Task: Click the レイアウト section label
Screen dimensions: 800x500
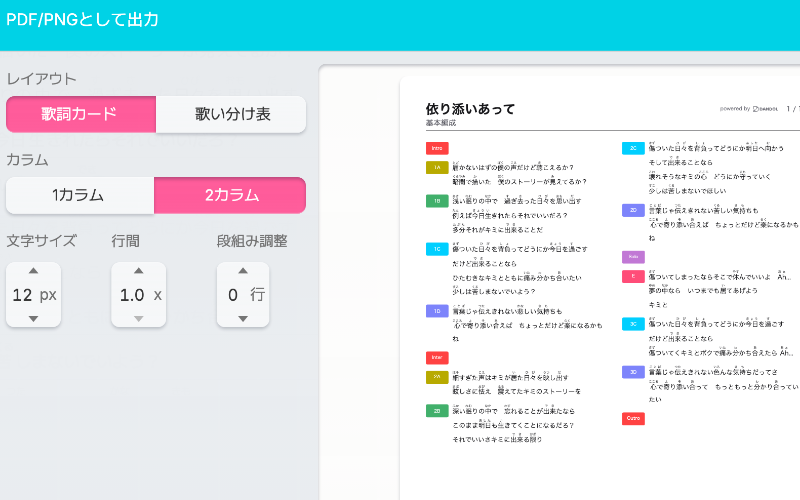Action: pyautogui.click(x=41, y=79)
